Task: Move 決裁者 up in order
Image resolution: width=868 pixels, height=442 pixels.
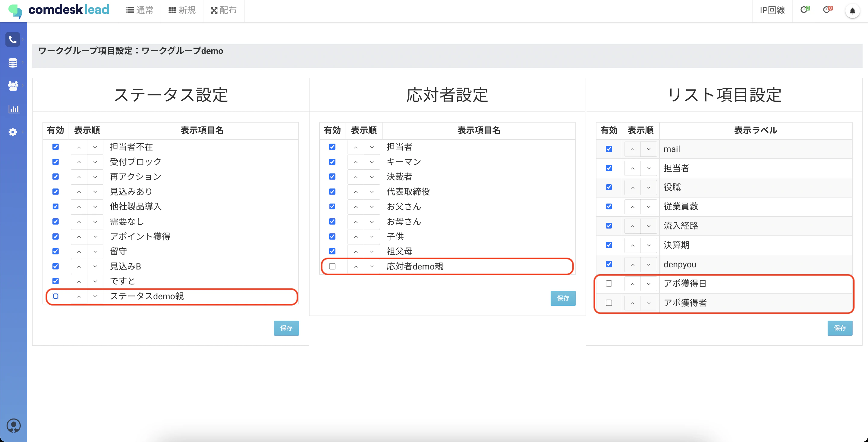Action: point(356,177)
